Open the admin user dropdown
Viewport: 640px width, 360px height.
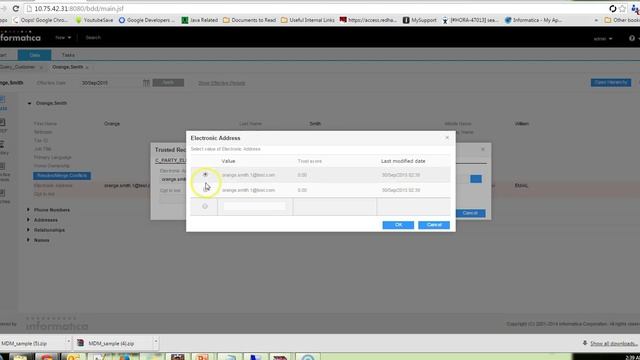pyautogui.click(x=603, y=39)
